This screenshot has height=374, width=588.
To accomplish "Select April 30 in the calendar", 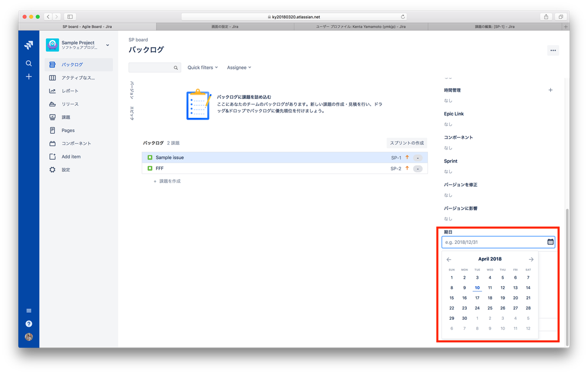I will point(464,319).
